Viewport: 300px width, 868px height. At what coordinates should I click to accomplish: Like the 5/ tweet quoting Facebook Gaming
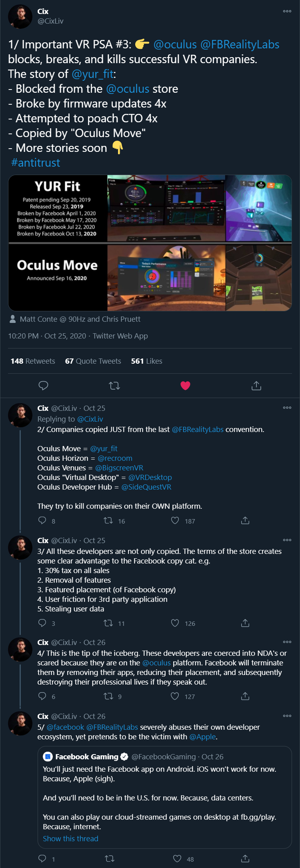177,859
